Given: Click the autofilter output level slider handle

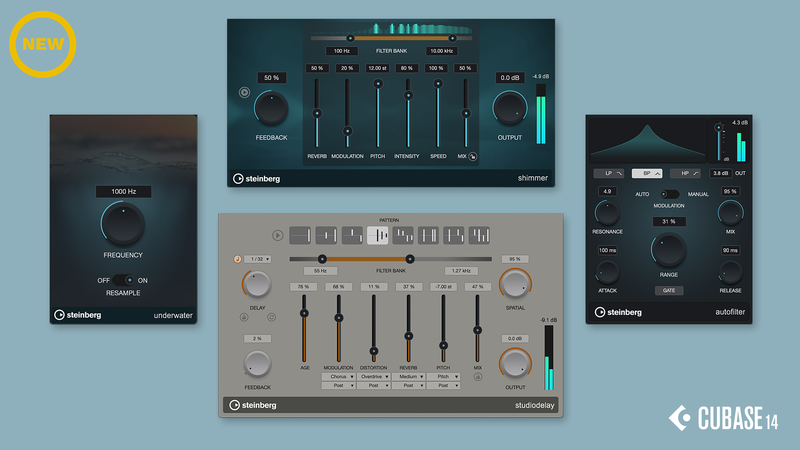Looking at the screenshot, I should pyautogui.click(x=718, y=127).
